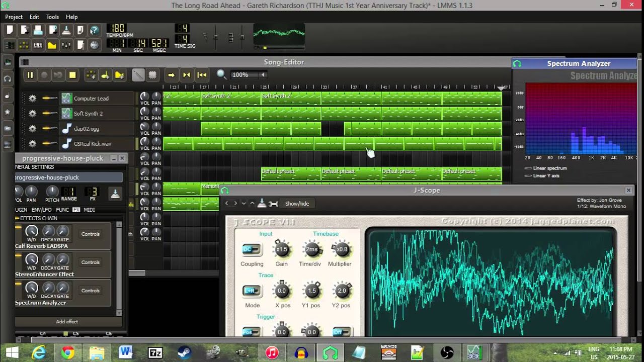644x362 pixels.
Task: Toggle the J-Scope Coupling DC switch
Action: (x=252, y=249)
